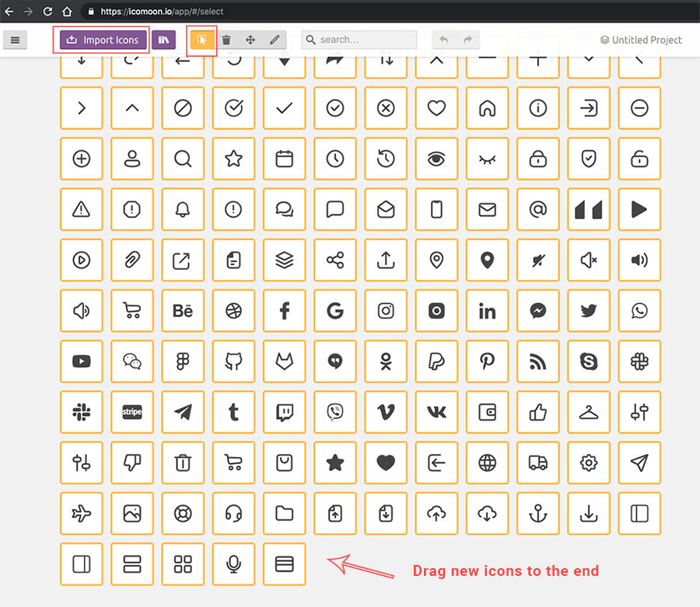The image size is (700, 607).
Task: Activate the remove icons mode
Action: [x=226, y=40]
